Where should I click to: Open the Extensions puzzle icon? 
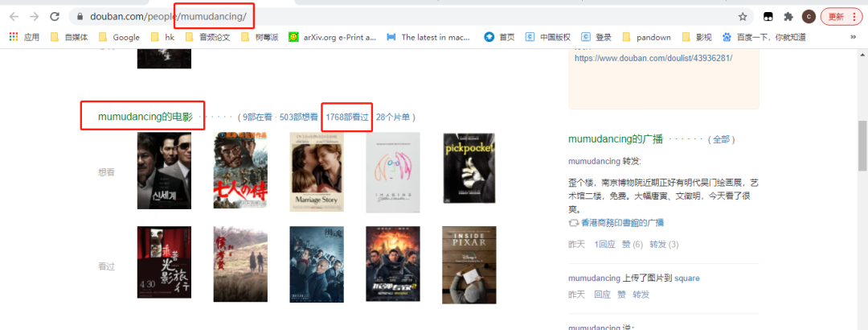pyautogui.click(x=788, y=17)
